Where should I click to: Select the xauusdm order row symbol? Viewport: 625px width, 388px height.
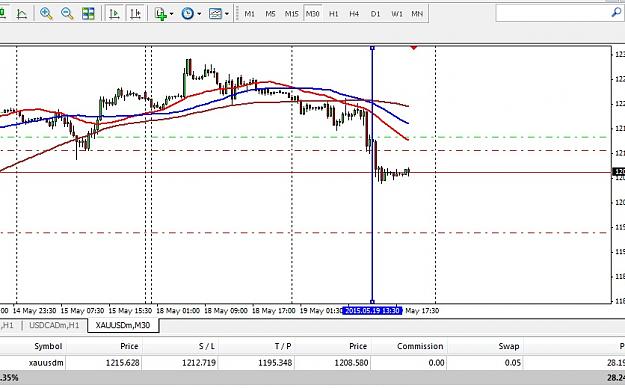pyautogui.click(x=46, y=363)
